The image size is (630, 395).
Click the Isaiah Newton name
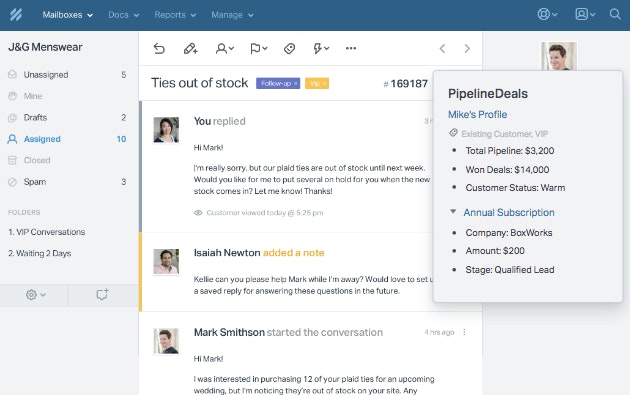(x=227, y=253)
